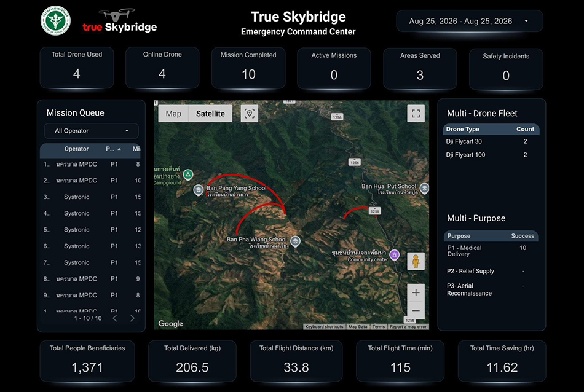
Task: Switch to Satellite view tab
Action: pyautogui.click(x=210, y=114)
